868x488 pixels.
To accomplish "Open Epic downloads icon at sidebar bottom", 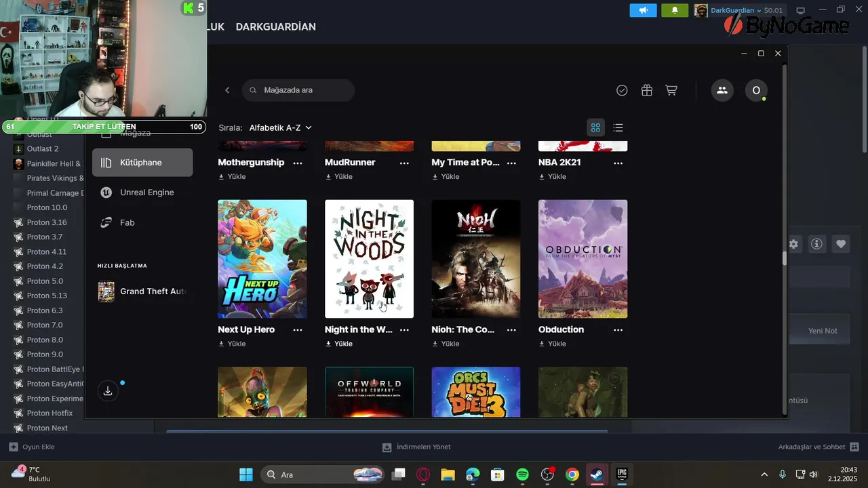I will tap(108, 391).
